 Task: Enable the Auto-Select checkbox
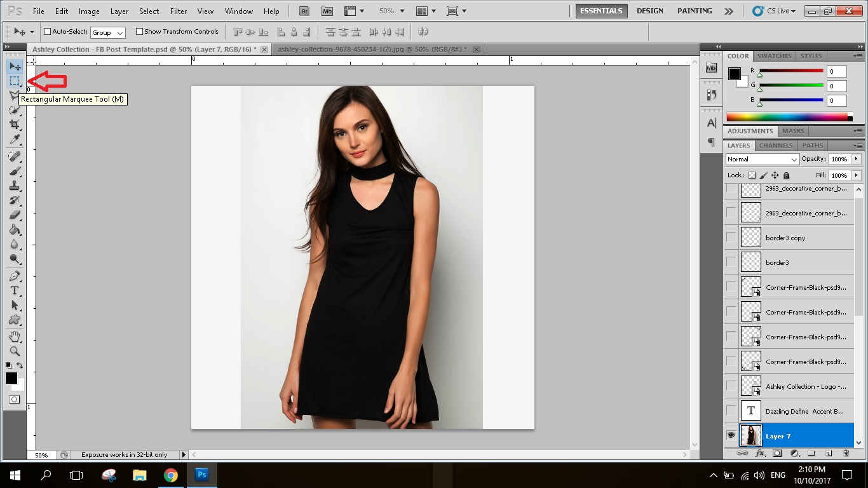(x=47, y=32)
